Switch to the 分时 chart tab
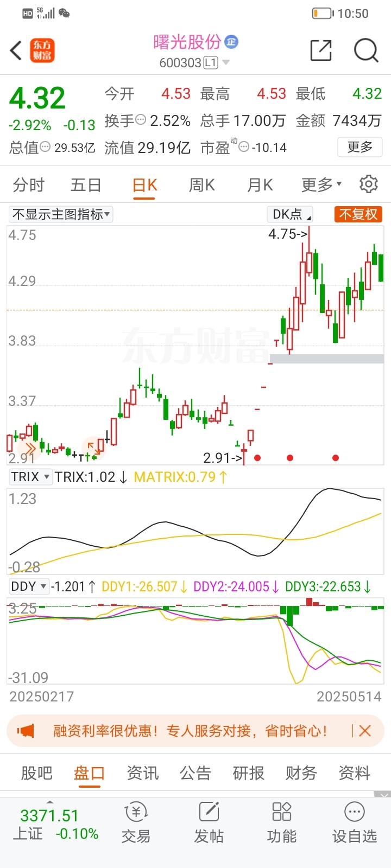Image resolution: width=391 pixels, height=868 pixels. [29, 185]
